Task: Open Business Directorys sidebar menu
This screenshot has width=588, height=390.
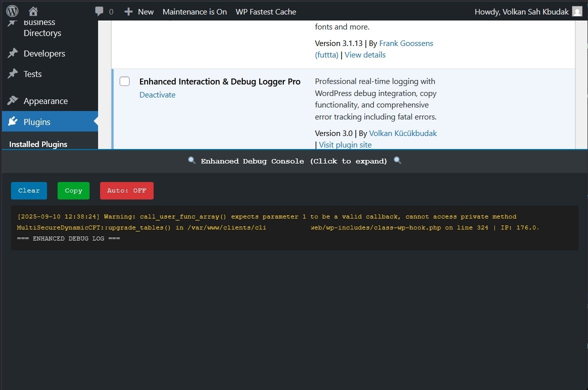Action: [x=50, y=27]
